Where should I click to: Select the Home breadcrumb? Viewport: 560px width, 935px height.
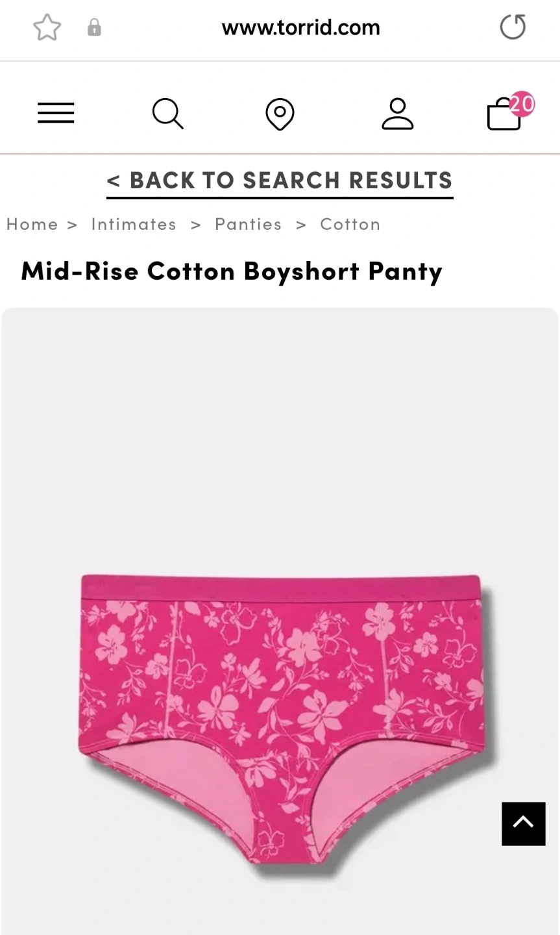click(32, 224)
